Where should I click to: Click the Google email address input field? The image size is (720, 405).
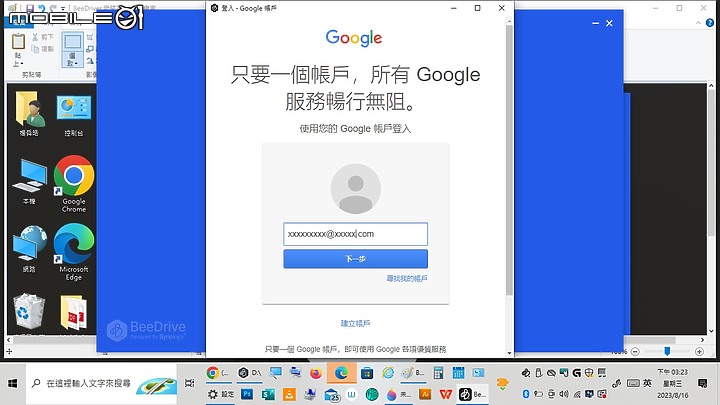[x=355, y=234]
